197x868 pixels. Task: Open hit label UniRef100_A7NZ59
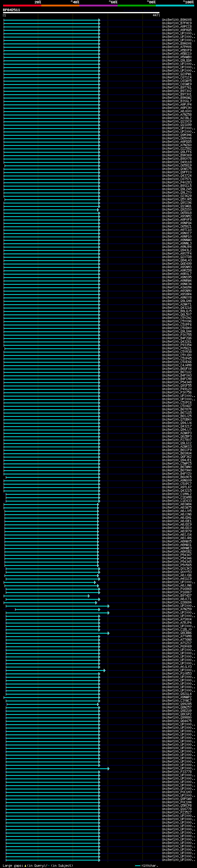pos(177,609)
